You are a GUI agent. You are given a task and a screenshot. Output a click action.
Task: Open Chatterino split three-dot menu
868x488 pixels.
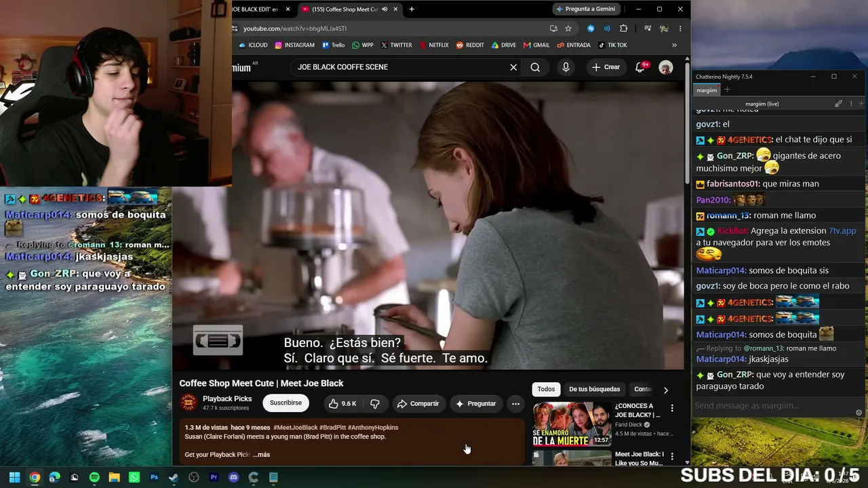click(x=851, y=104)
